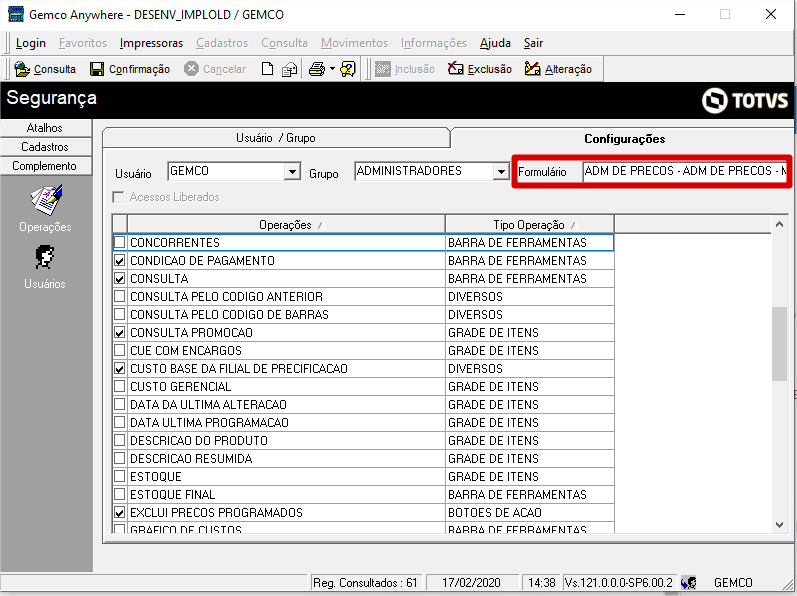Click the Formulário ADM DE PRECOS field
This screenshot has height=596, width=797.
685,171
